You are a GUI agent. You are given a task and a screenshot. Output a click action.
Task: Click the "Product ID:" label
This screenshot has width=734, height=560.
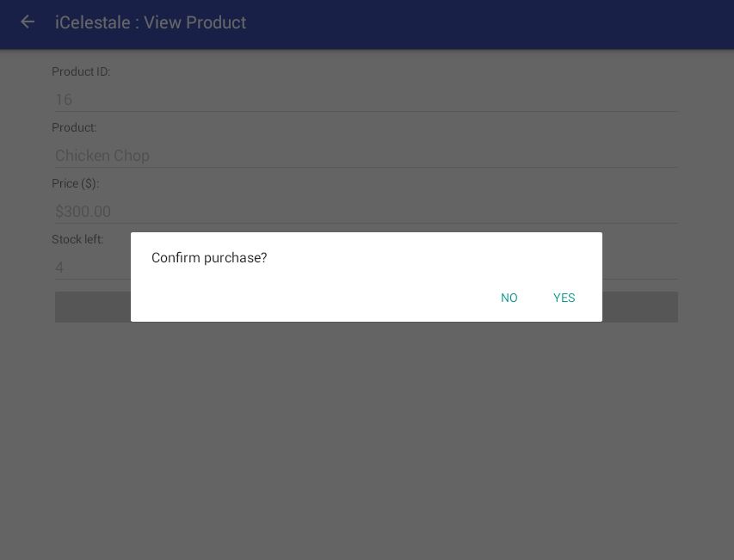tap(81, 71)
